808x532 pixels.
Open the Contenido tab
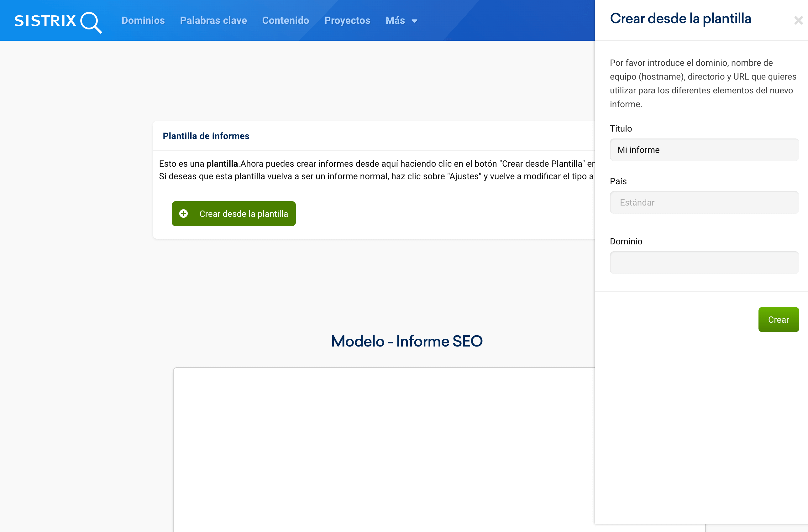(x=285, y=20)
